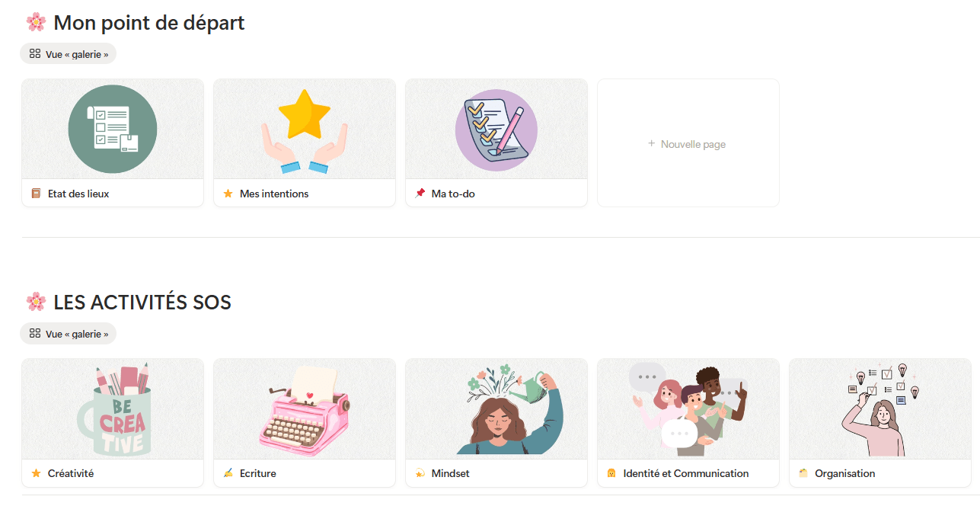
Task: Open the Etat des lieux page title
Action: tap(78, 194)
